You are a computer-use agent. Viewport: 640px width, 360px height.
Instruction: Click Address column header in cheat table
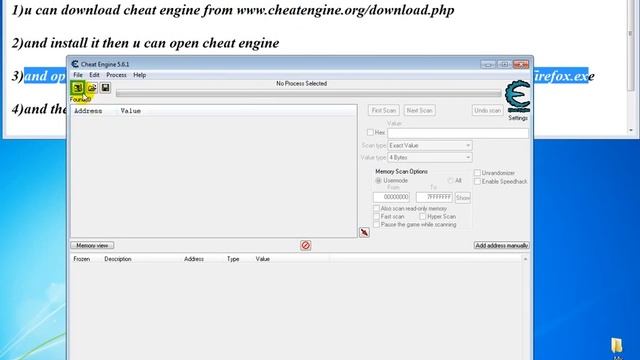(x=194, y=259)
